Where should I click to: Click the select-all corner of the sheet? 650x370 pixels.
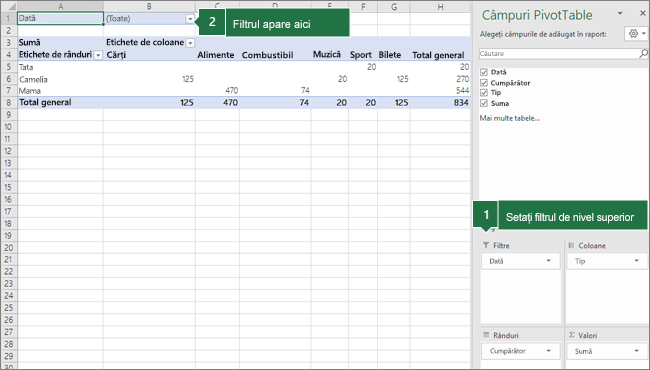9,7
